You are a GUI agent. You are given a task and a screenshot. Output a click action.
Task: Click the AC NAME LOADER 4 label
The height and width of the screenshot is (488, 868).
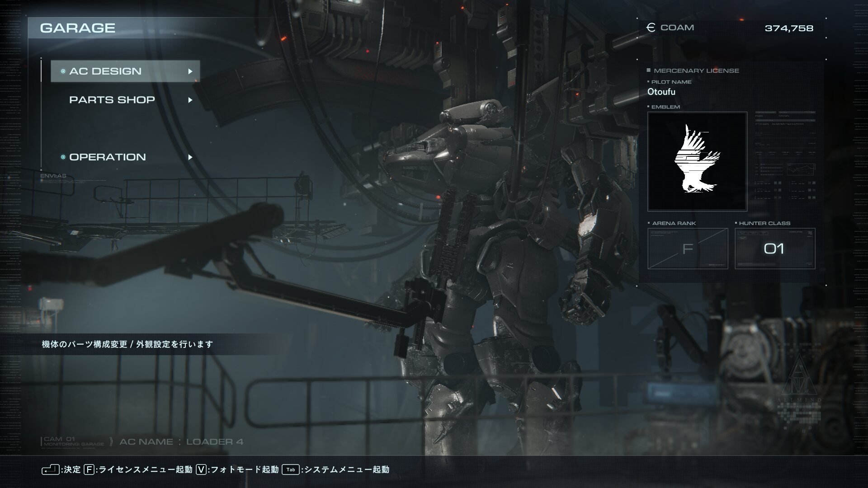click(181, 441)
